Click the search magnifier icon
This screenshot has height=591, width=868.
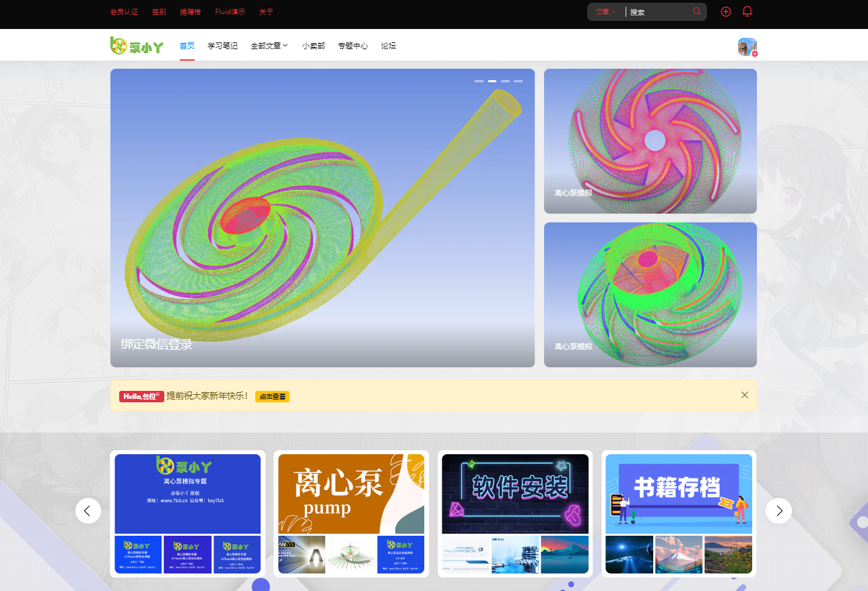(x=696, y=11)
